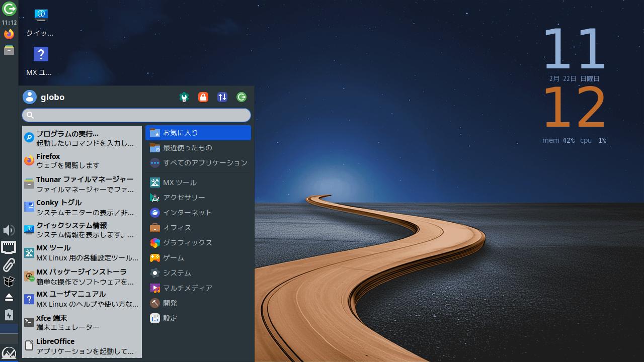Toggle Conky system monitor display
This screenshot has height=362, width=644.
point(82,207)
